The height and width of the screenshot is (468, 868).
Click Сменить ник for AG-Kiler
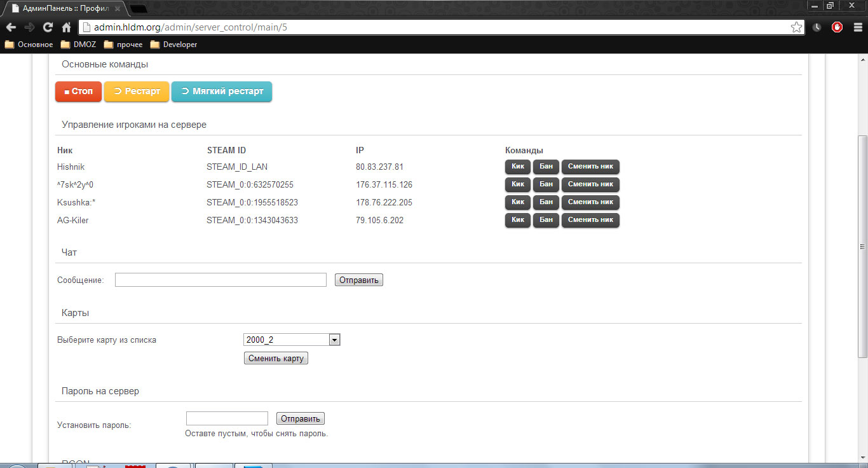tap(590, 221)
